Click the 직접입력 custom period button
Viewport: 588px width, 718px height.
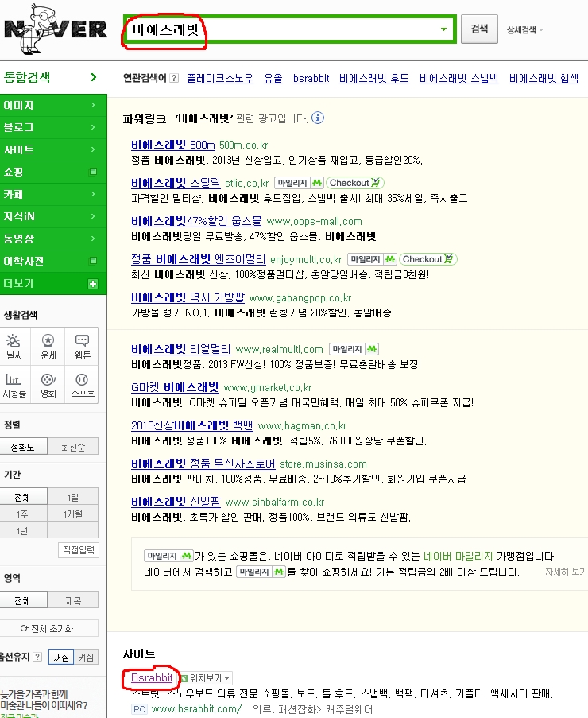[x=78, y=550]
